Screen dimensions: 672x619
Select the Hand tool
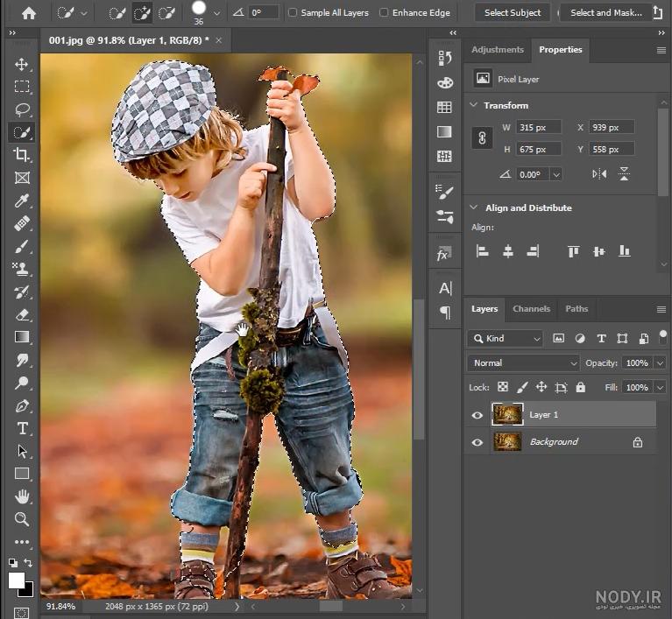(22, 496)
